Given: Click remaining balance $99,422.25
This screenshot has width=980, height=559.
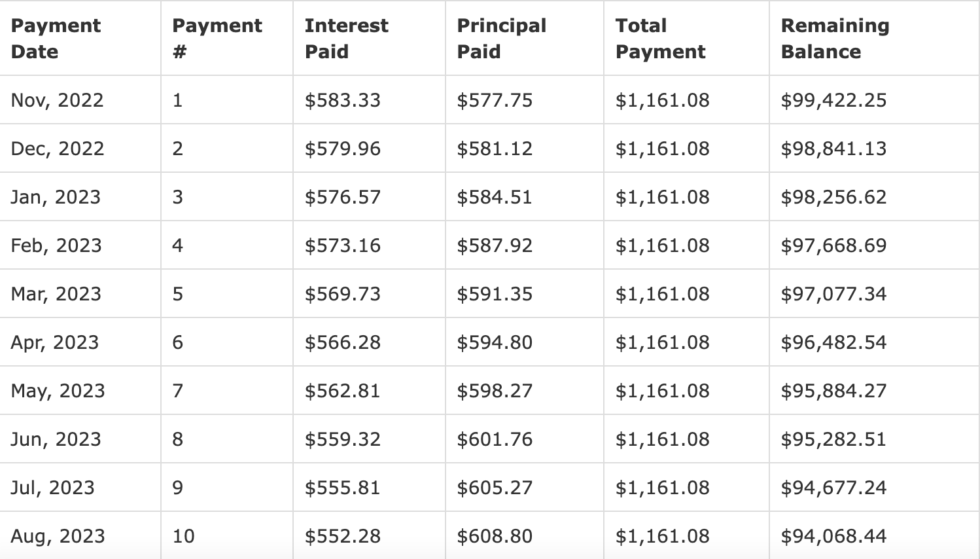Looking at the screenshot, I should click(x=833, y=100).
